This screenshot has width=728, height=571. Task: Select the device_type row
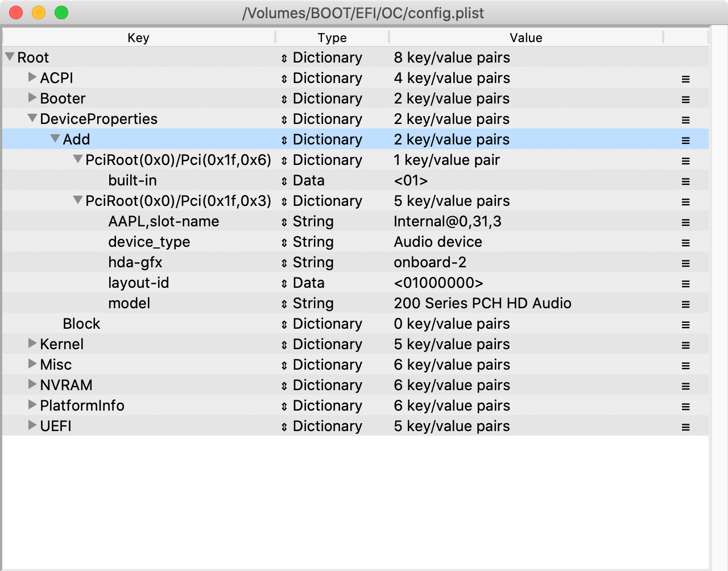pos(149,242)
